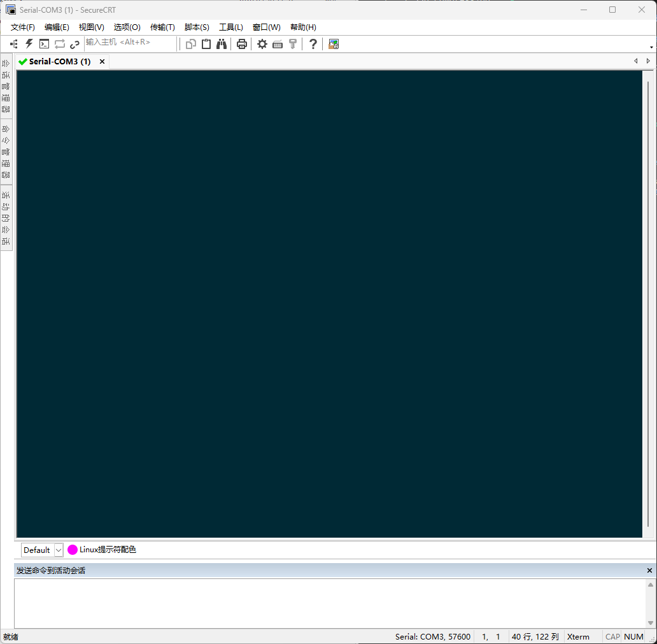Open Find with the binoculars icon

pyautogui.click(x=222, y=44)
